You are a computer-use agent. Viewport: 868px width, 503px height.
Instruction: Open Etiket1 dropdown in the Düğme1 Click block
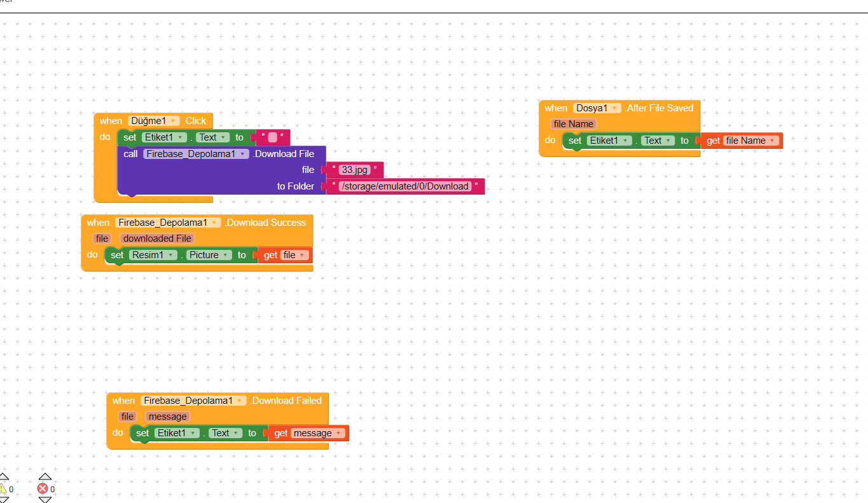(164, 137)
